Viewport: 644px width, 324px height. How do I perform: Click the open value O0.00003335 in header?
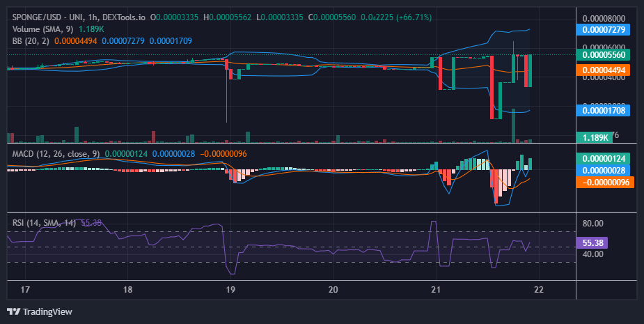(x=175, y=17)
